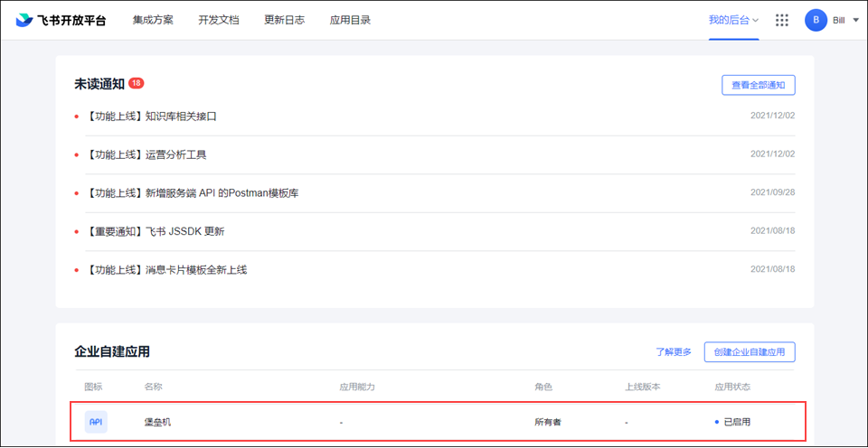Image resolution: width=868 pixels, height=448 pixels.
Task: Click the 了解更多 link
Action: (x=674, y=352)
